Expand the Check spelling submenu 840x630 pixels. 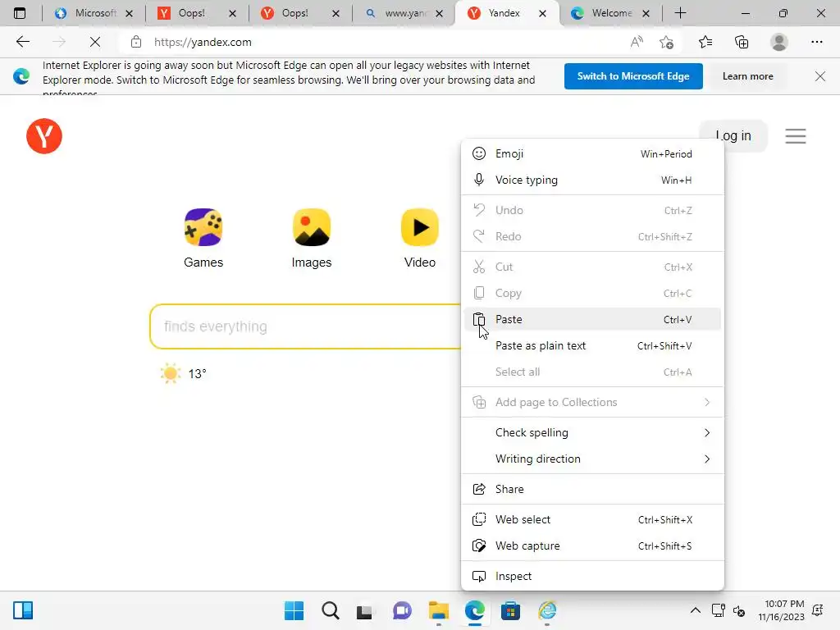(x=592, y=432)
